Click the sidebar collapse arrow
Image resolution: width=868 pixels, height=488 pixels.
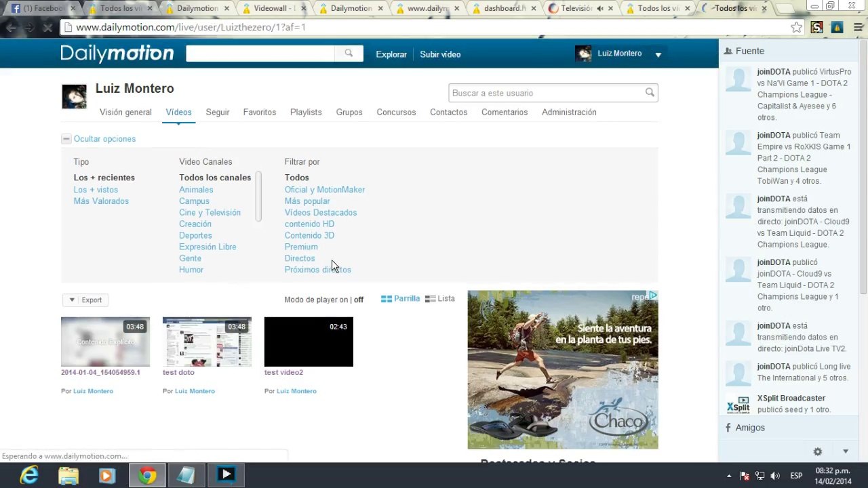846,451
